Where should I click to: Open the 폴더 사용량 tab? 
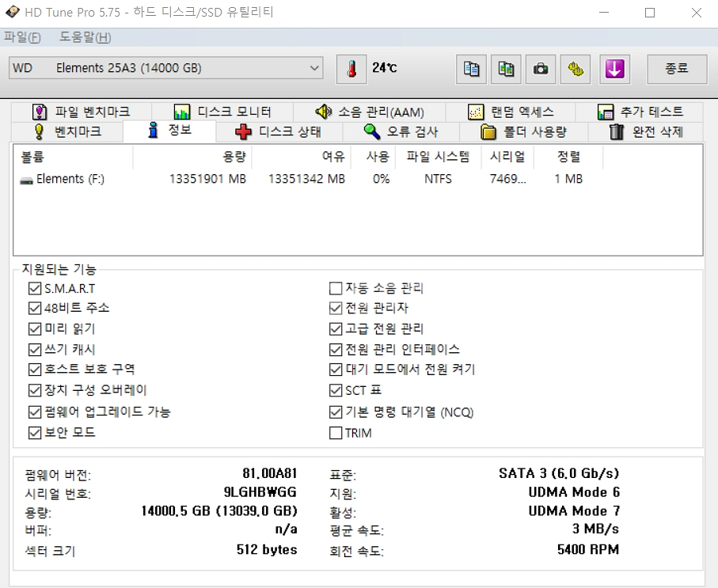tap(524, 131)
